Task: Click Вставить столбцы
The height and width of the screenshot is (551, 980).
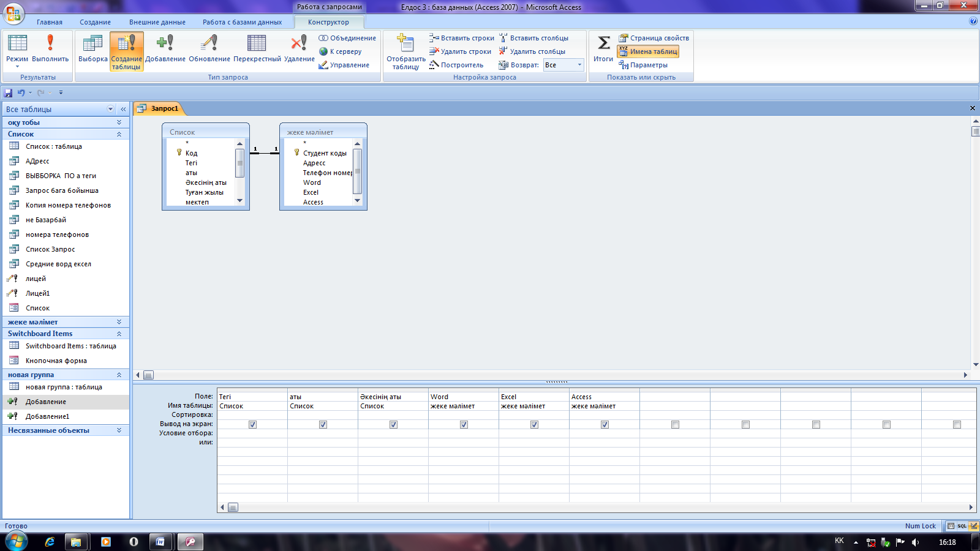Action: 534,38
